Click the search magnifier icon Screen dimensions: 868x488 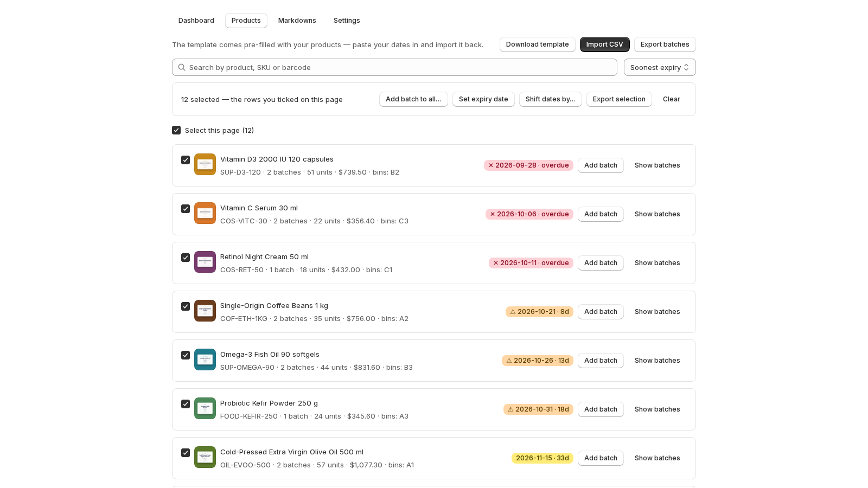click(x=182, y=67)
